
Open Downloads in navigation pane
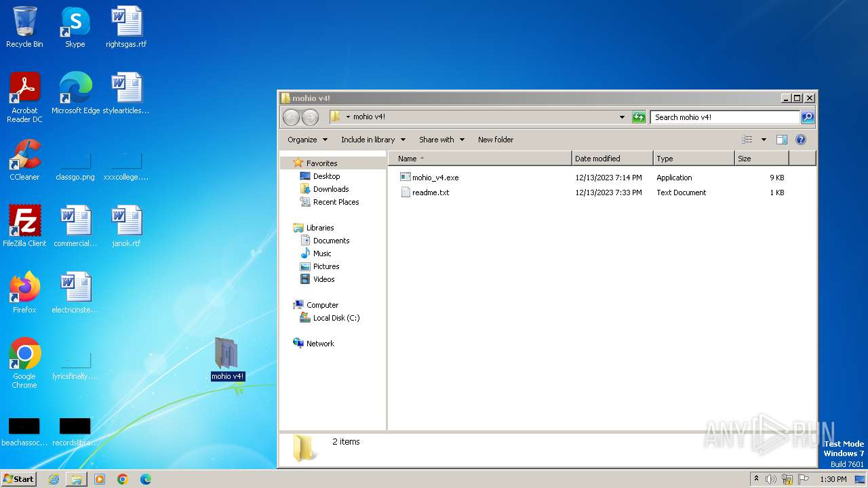click(331, 189)
